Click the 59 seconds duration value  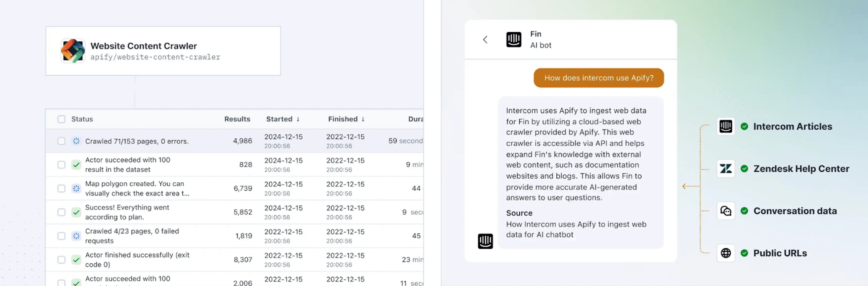click(405, 141)
